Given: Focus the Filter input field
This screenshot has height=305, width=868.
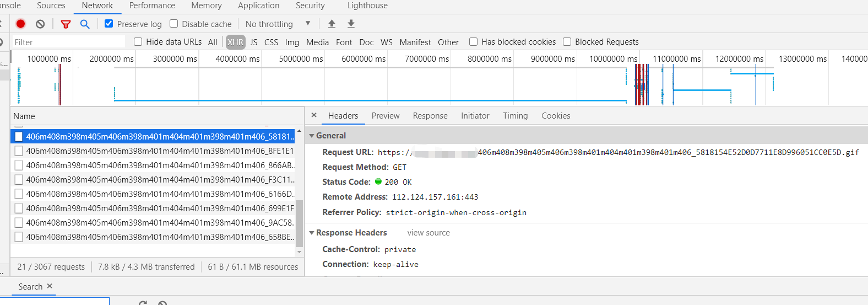Looking at the screenshot, I should click(x=68, y=42).
